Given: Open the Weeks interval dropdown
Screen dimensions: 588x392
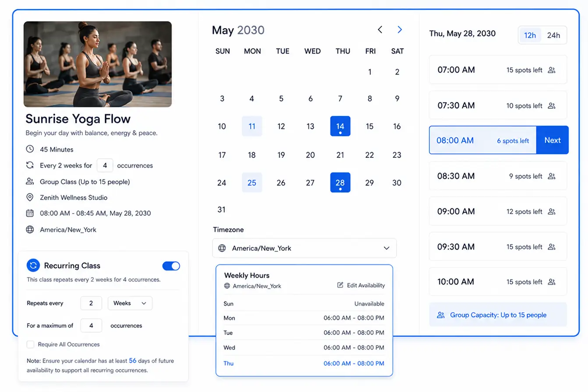Looking at the screenshot, I should [x=130, y=303].
